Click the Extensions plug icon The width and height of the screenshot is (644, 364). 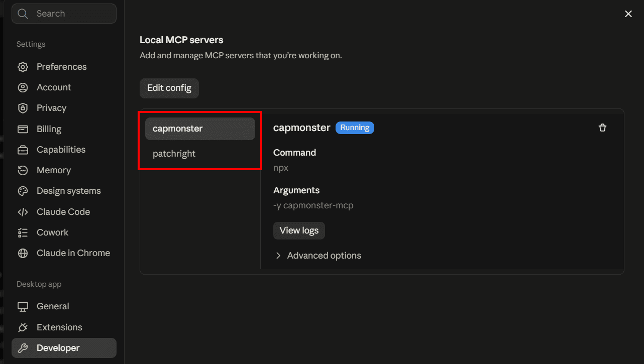tap(23, 327)
